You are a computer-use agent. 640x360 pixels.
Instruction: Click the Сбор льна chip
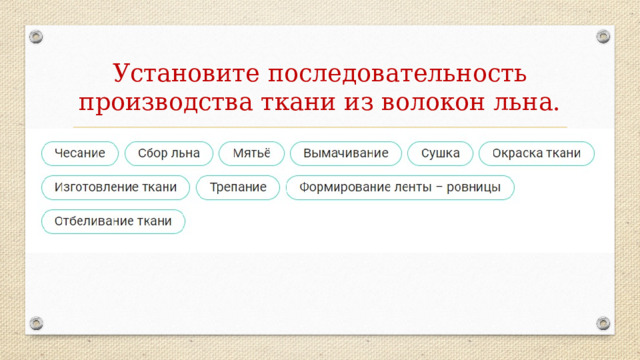point(169,153)
